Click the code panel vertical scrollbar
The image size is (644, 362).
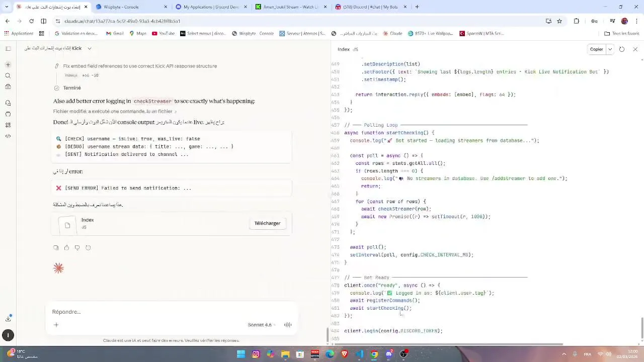point(641,328)
